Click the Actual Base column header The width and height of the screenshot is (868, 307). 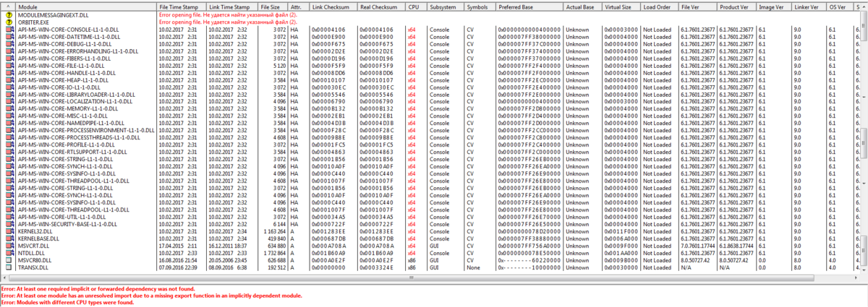click(582, 6)
